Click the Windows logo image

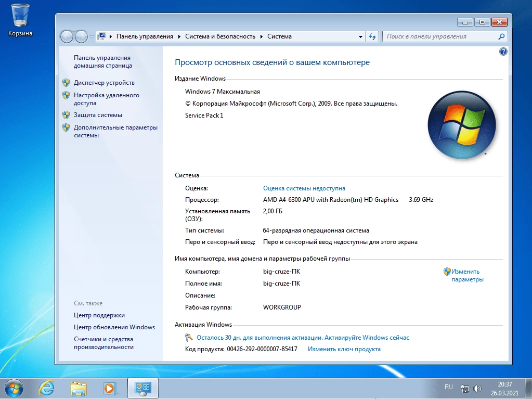[x=462, y=125]
